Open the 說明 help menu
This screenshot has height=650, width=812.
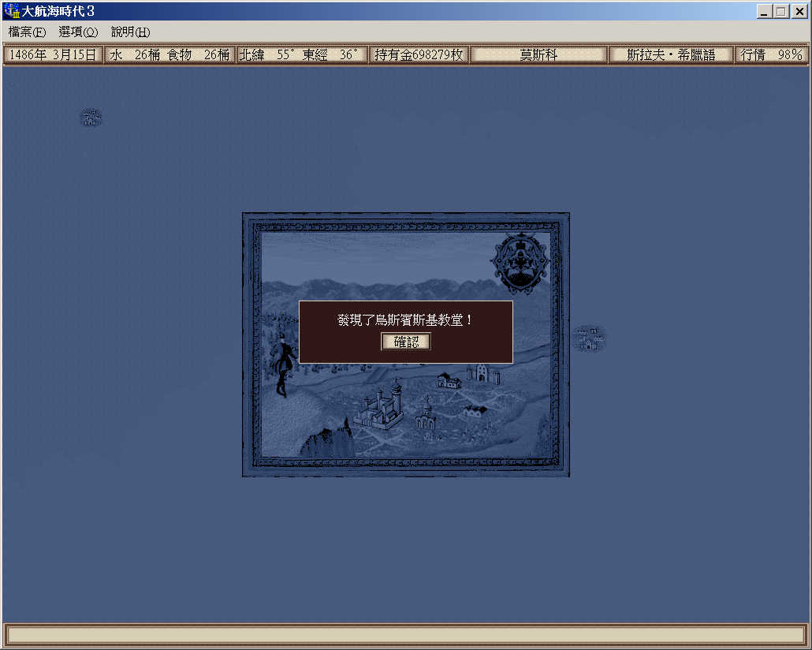(130, 32)
